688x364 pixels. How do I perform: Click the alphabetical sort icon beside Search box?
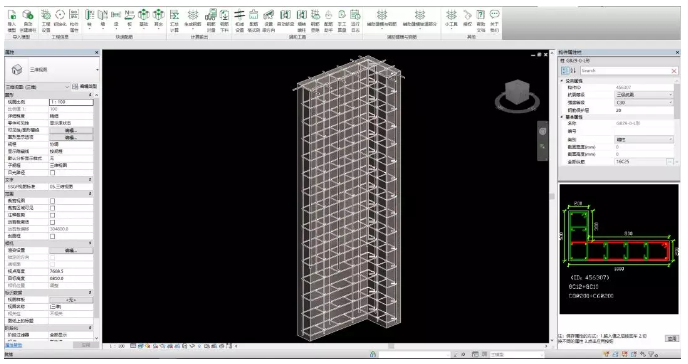click(x=573, y=71)
